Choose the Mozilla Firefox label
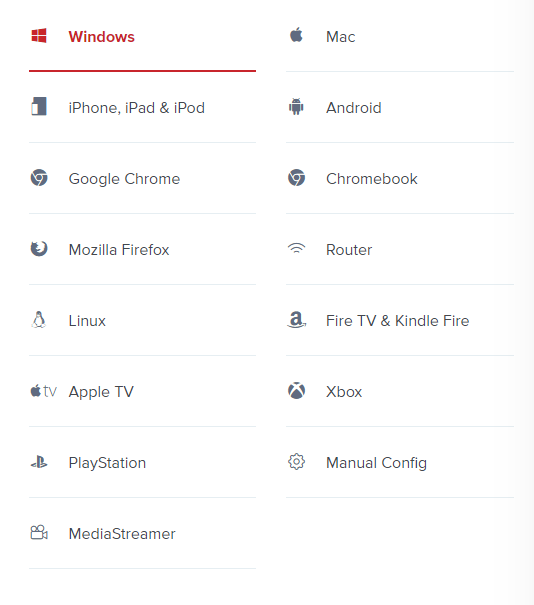The image size is (534, 605). (x=119, y=250)
